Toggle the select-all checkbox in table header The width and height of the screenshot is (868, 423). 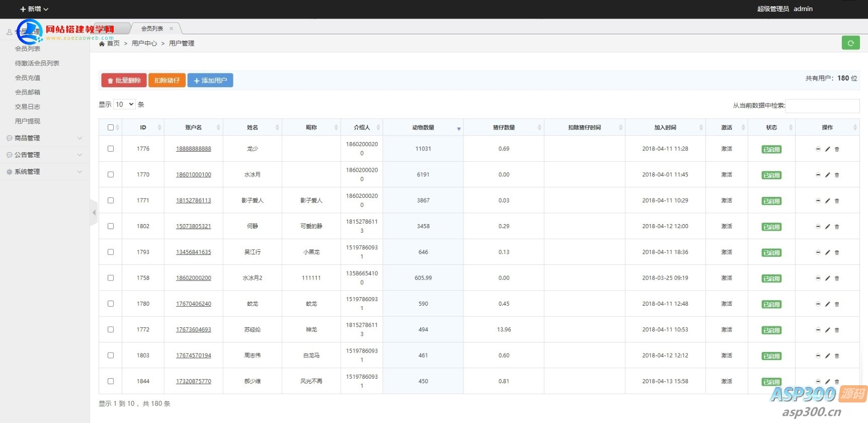tap(111, 127)
